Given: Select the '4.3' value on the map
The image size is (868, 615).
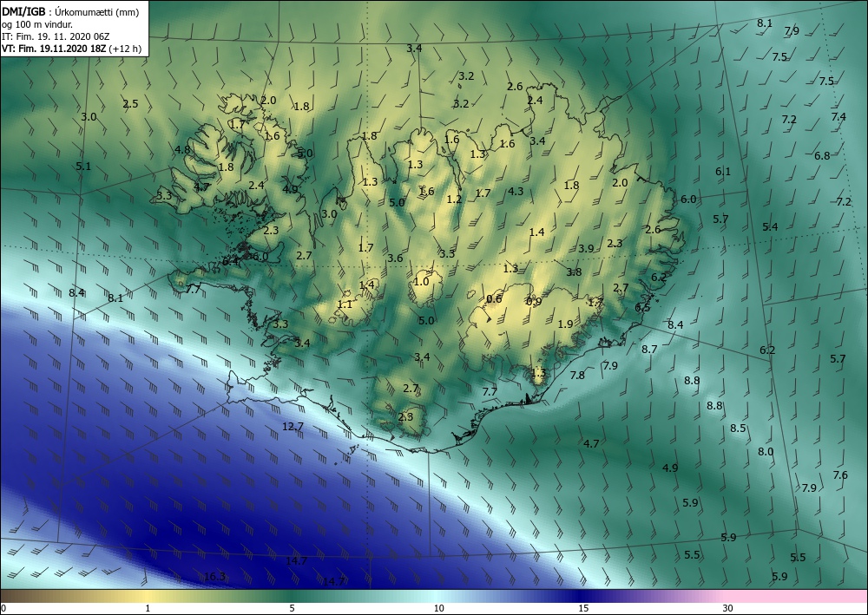Looking at the screenshot, I should tap(516, 192).
